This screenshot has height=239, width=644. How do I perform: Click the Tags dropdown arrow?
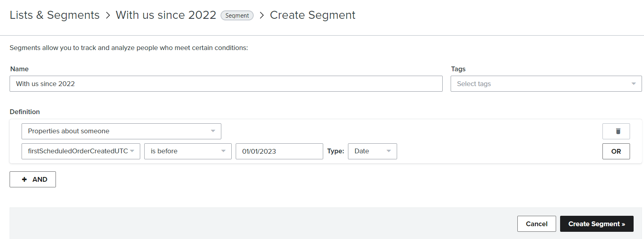pyautogui.click(x=634, y=84)
